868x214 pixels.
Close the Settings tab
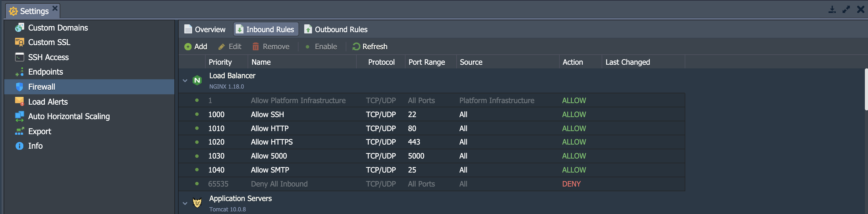click(55, 8)
